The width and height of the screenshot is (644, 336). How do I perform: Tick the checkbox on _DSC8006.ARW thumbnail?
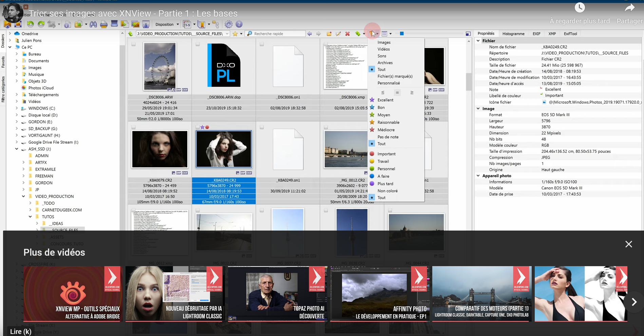point(133,44)
